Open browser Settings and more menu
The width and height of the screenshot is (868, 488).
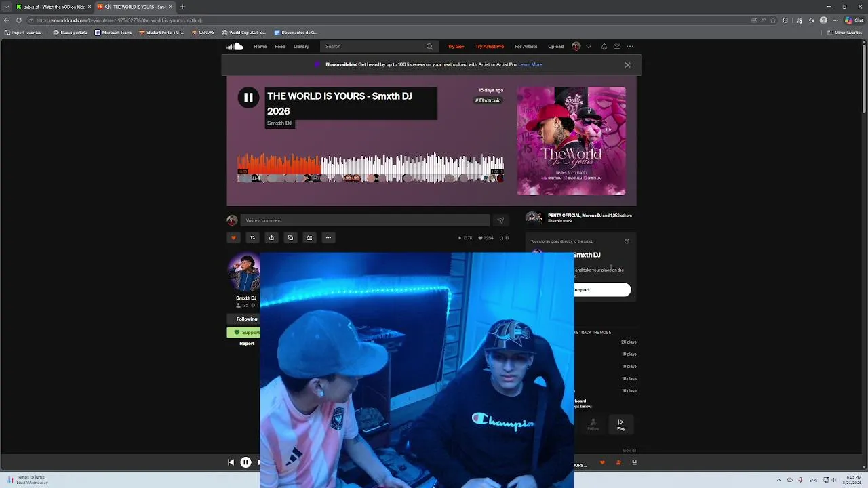835,20
